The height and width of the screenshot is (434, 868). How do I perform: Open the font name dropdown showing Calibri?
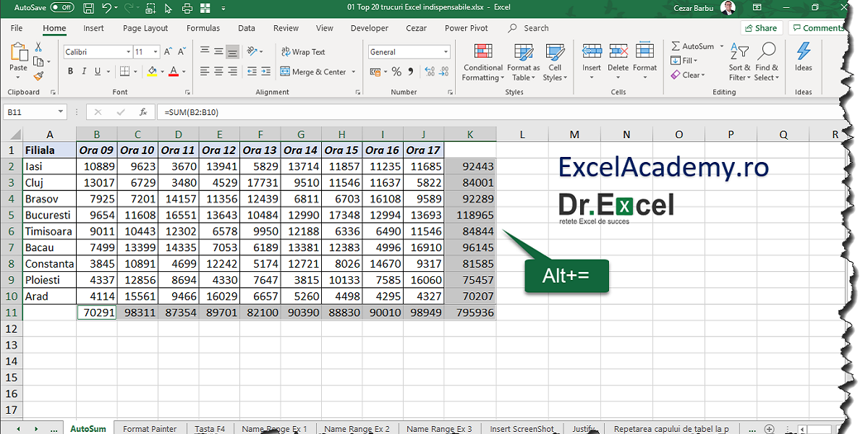(129, 52)
